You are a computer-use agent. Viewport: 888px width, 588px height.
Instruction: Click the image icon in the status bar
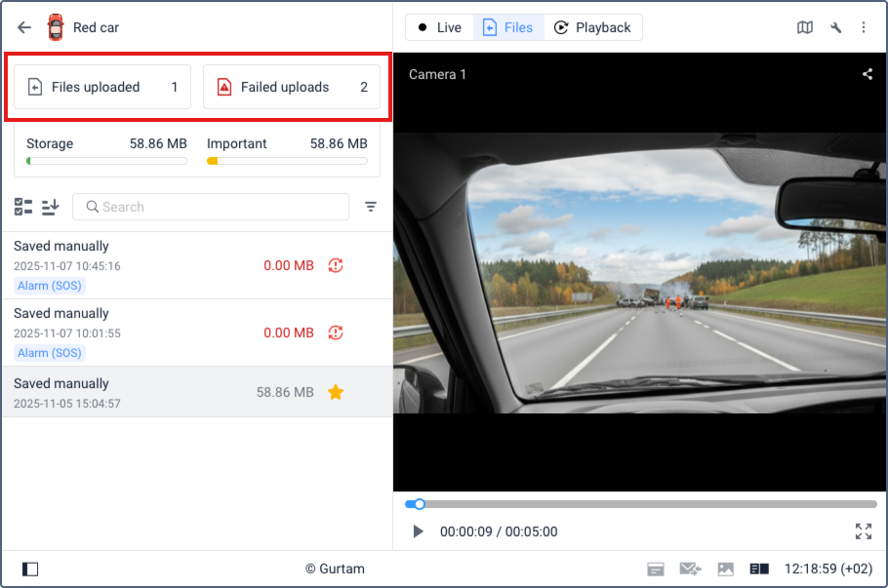725,568
